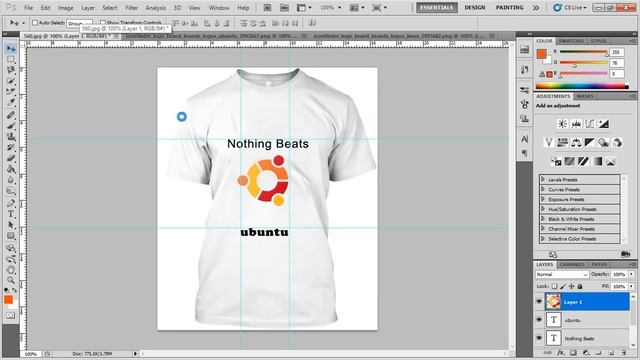Select the Pen tool
The width and height of the screenshot is (640, 360).
click(x=11, y=203)
